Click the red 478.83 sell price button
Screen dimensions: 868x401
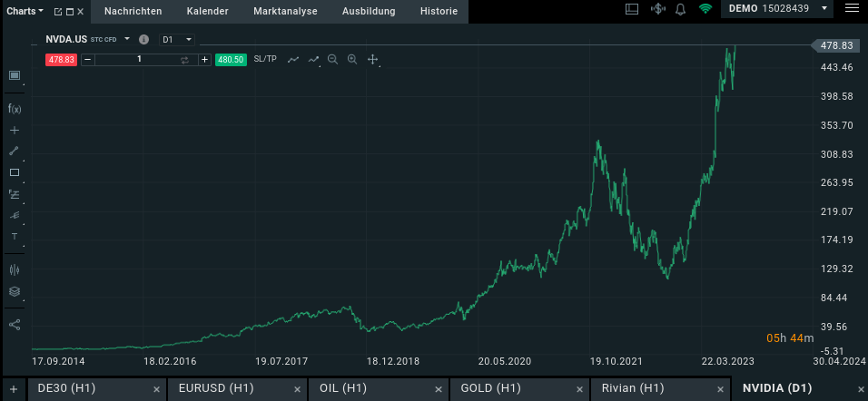point(62,60)
